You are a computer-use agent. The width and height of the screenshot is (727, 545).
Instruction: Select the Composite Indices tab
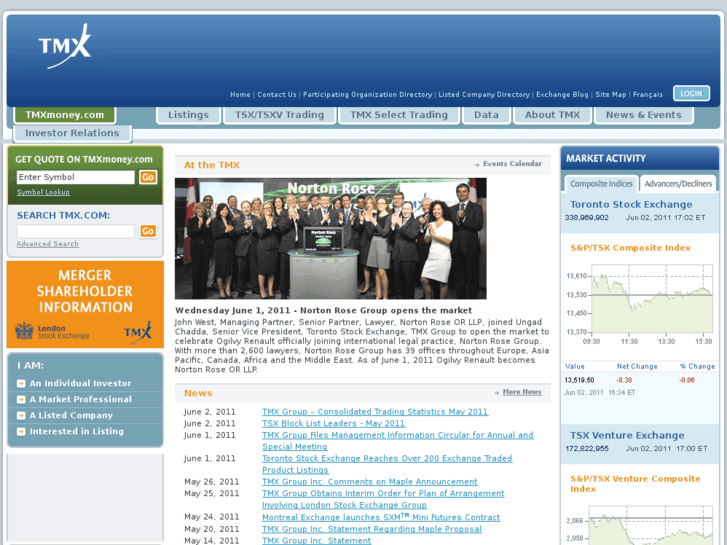(601, 184)
